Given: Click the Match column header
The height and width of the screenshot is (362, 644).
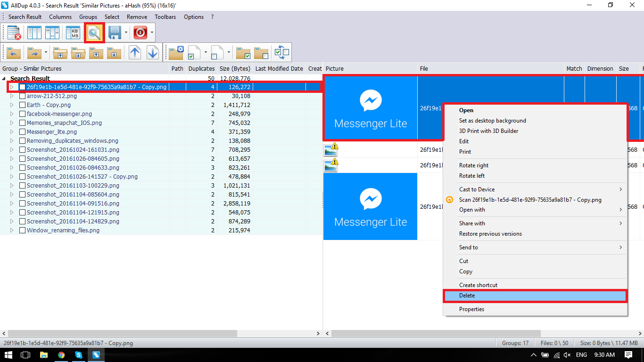Looking at the screenshot, I should coord(574,69).
